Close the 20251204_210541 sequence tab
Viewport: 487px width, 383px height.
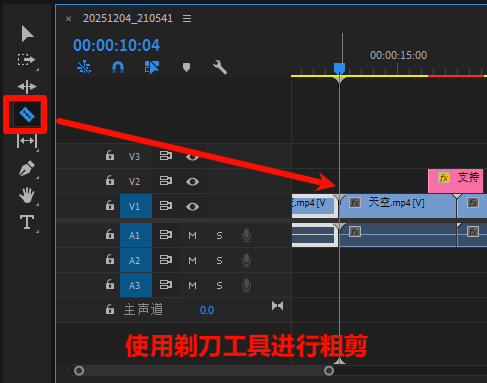pyautogui.click(x=68, y=19)
